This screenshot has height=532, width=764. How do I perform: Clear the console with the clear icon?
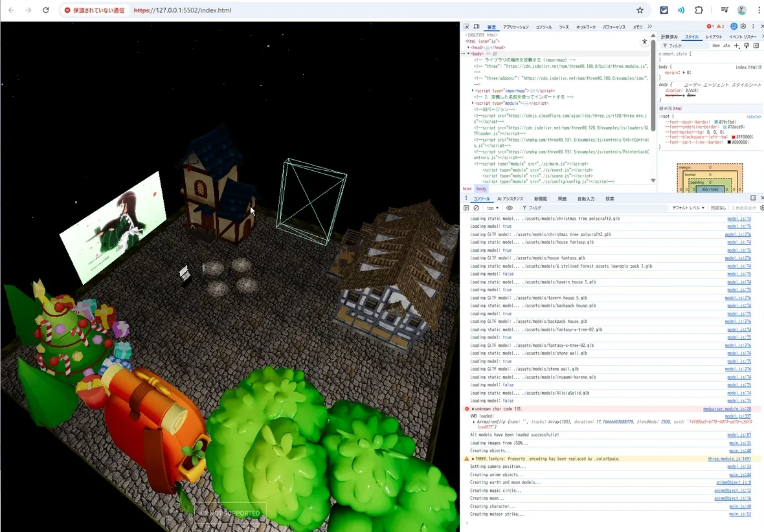click(477, 208)
